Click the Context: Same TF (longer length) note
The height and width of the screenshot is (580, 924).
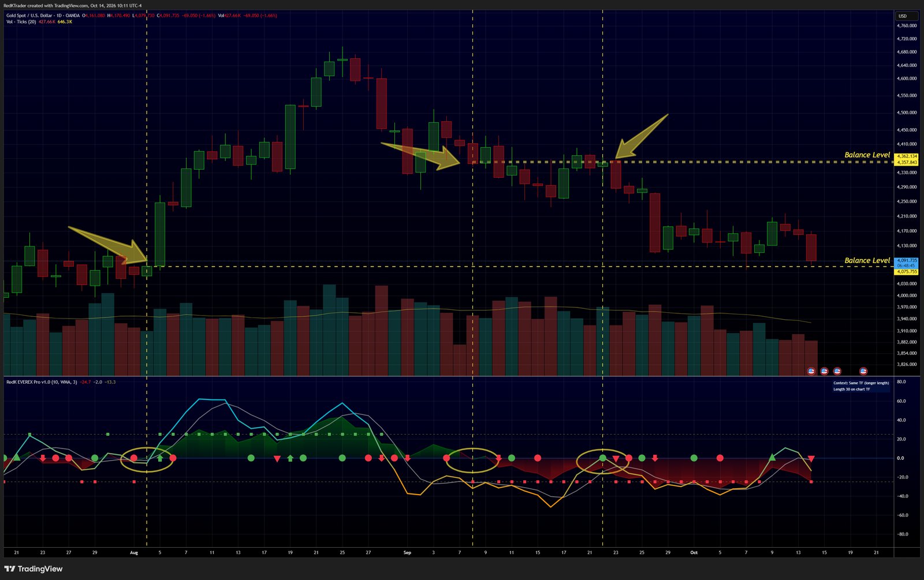(861, 383)
